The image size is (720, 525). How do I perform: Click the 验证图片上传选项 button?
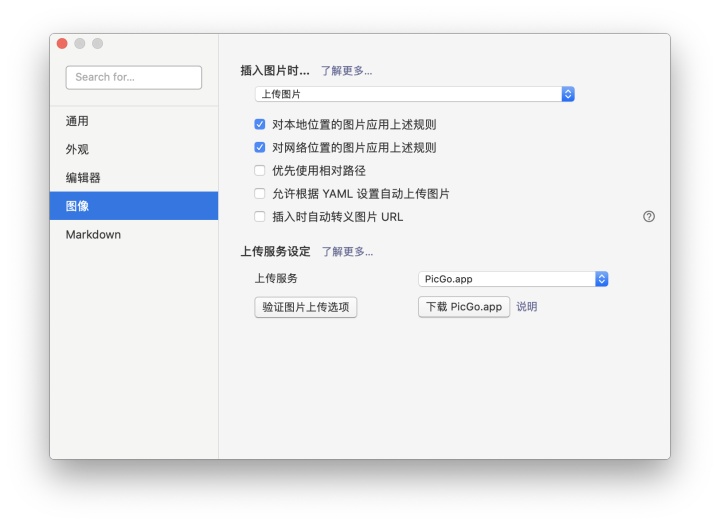point(306,307)
